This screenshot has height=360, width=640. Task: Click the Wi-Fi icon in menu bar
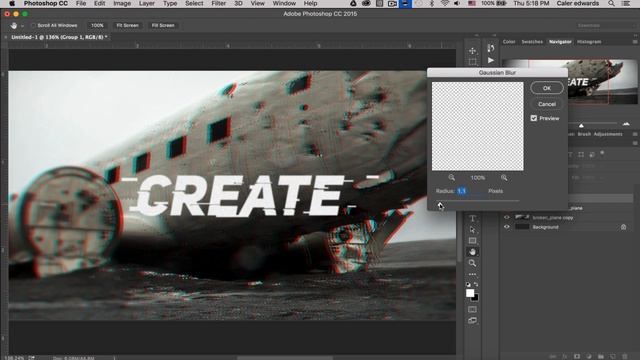445,3
